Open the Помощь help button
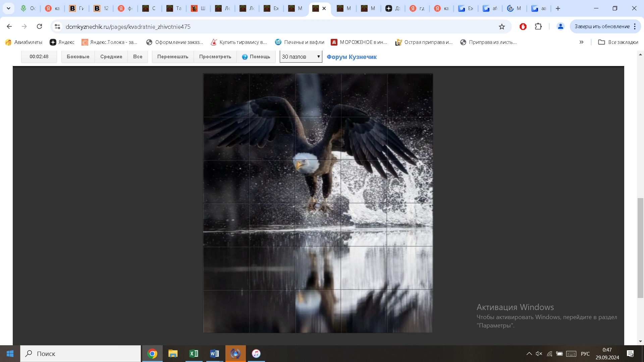This screenshot has width=644, height=362. tap(256, 57)
